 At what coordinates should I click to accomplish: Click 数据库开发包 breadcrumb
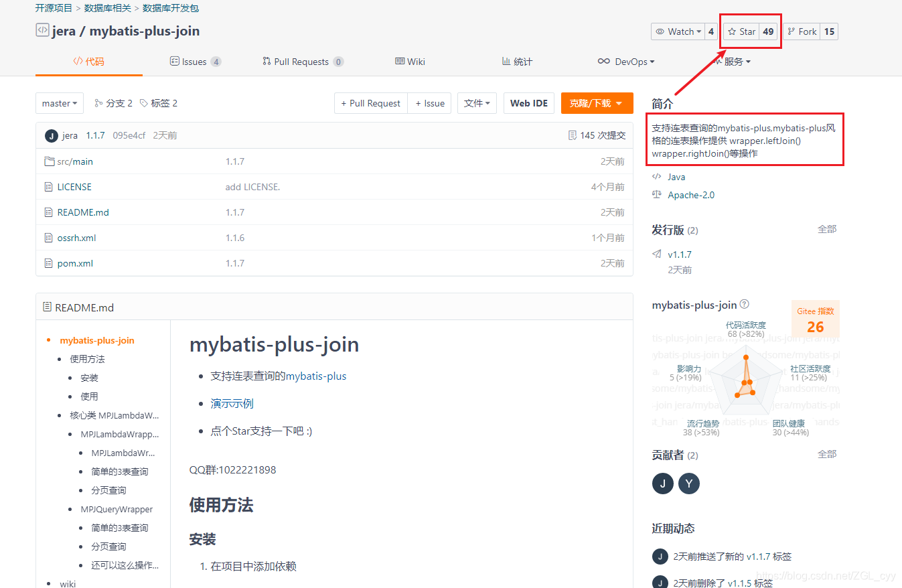pos(170,8)
